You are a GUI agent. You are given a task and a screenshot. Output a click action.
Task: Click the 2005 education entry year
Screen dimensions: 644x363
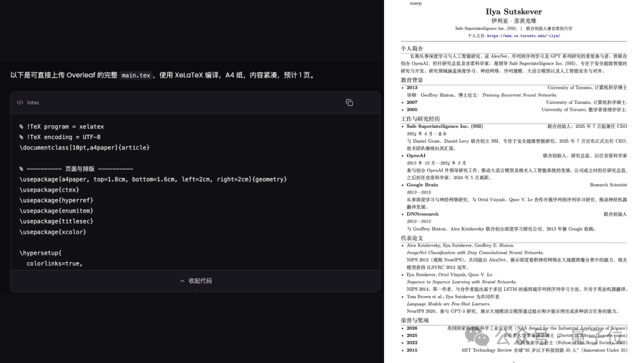[x=412, y=110]
